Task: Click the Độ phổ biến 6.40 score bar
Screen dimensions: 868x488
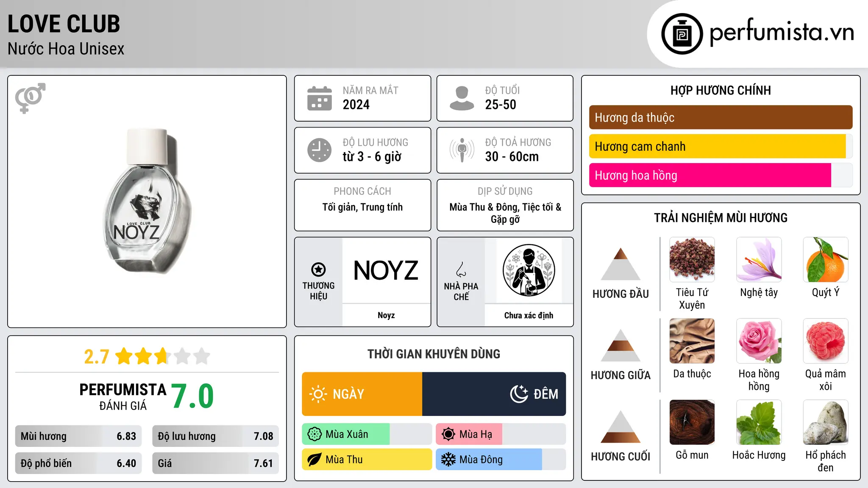Action: pyautogui.click(x=78, y=463)
